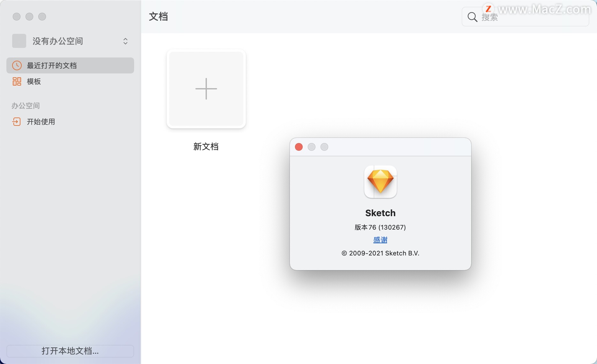Click the 办公空间 section header
597x364 pixels.
pyautogui.click(x=26, y=106)
